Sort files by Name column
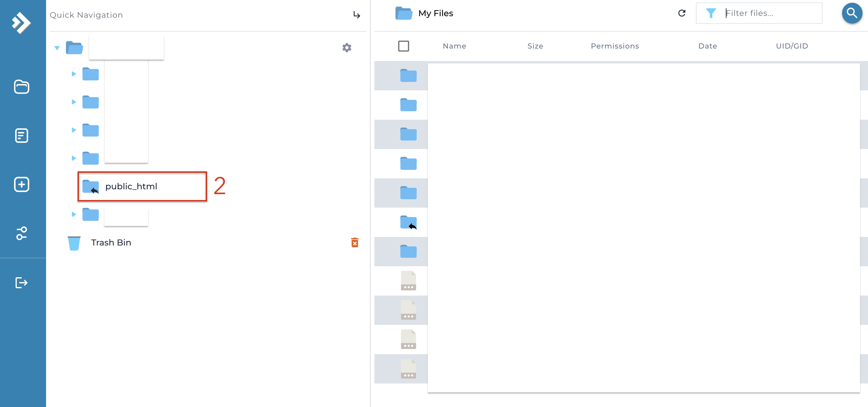The width and height of the screenshot is (868, 407). click(x=454, y=46)
